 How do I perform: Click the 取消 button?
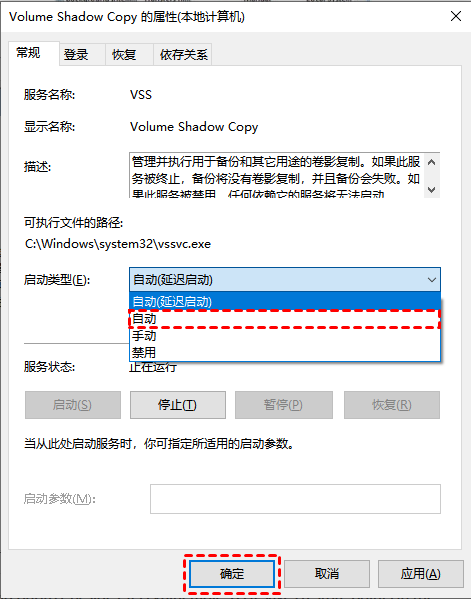(x=327, y=573)
